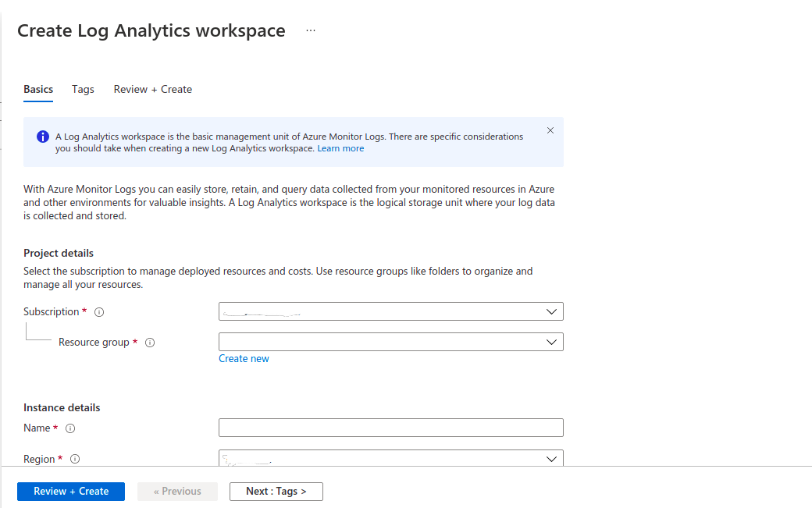The height and width of the screenshot is (508, 812).
Task: Focus the workspace Name input field
Action: coord(391,428)
